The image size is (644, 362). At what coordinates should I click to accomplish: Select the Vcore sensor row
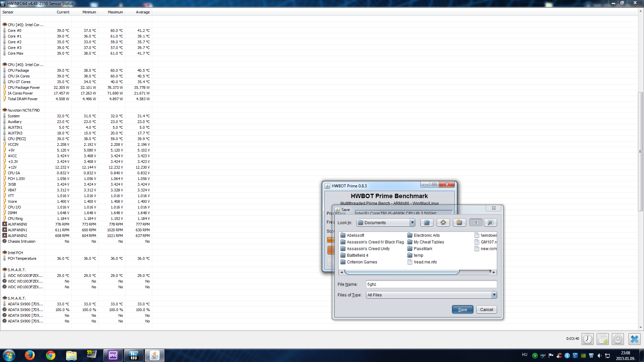pyautogui.click(x=76, y=201)
